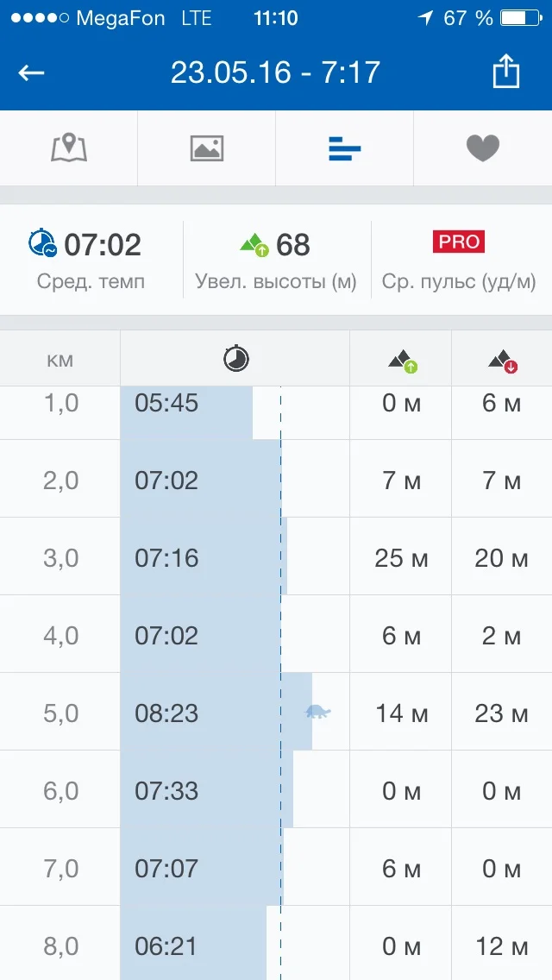Tap the elevation gain column header icon
This screenshot has width=552, height=980.
point(401,361)
